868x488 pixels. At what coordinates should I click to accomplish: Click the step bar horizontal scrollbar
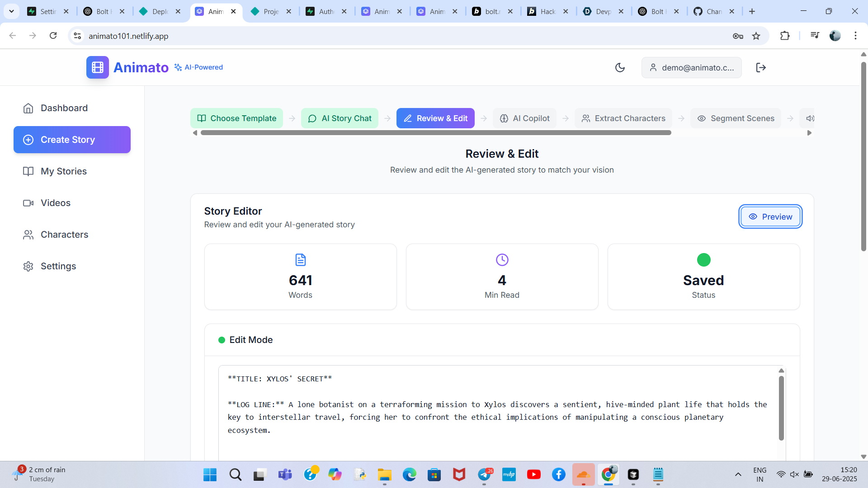click(x=435, y=133)
